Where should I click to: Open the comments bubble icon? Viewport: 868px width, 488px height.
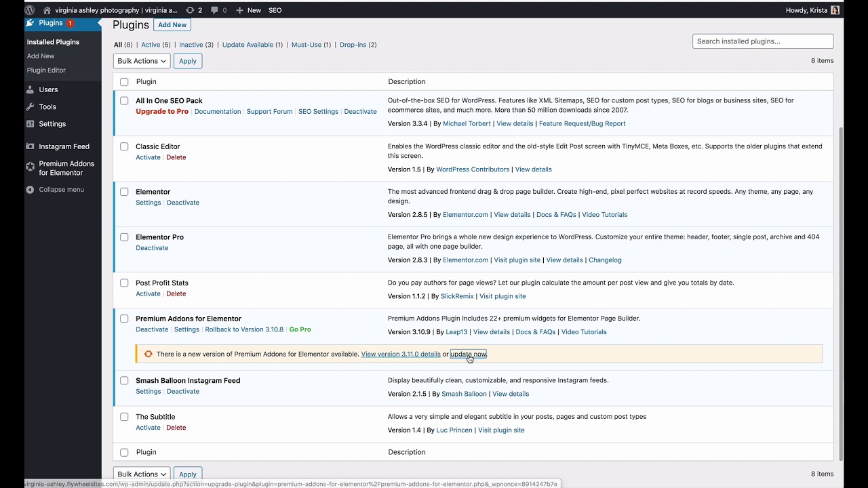214,10
